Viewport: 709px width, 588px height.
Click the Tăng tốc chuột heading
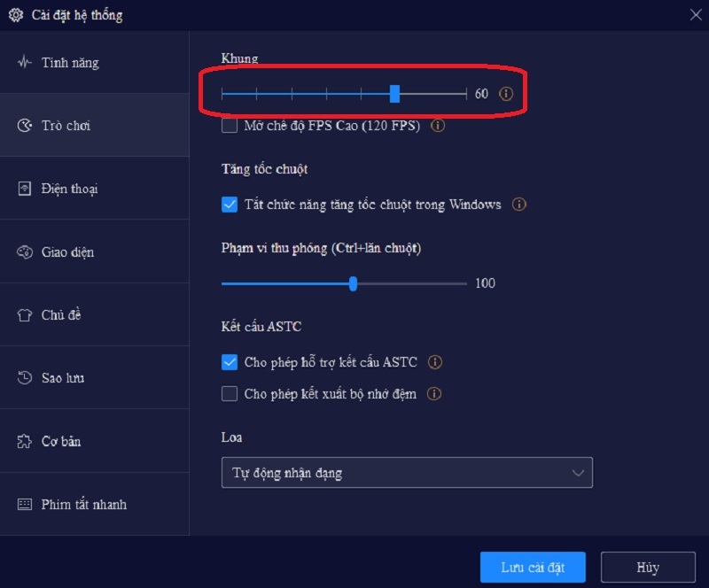coord(264,169)
